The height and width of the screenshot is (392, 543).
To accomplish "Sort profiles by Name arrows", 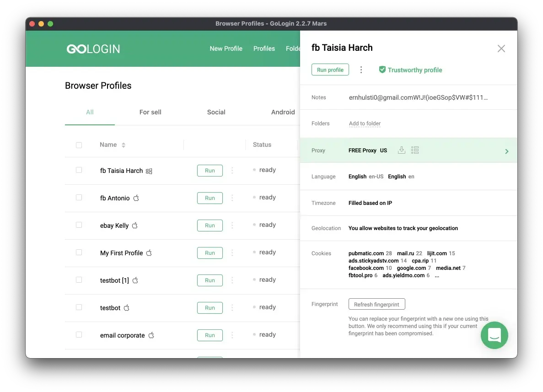I will coord(123,145).
